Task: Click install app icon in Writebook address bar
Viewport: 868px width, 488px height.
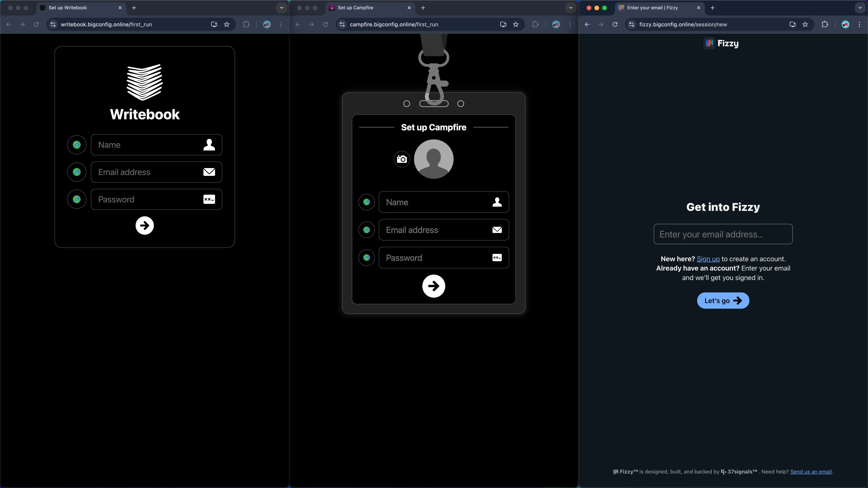Action: click(214, 24)
